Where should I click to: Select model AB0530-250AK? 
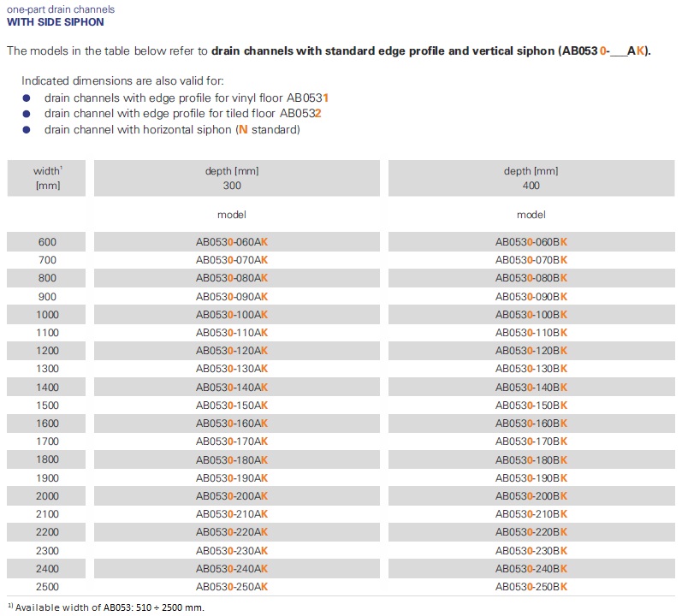click(232, 586)
